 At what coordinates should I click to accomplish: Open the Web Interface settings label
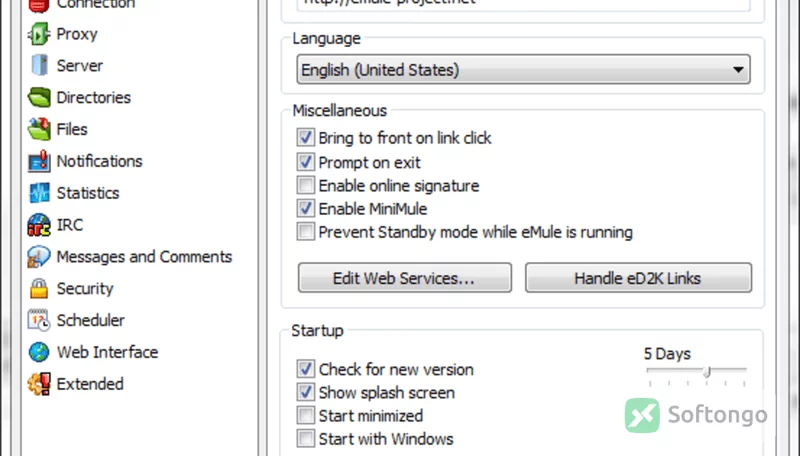[107, 352]
